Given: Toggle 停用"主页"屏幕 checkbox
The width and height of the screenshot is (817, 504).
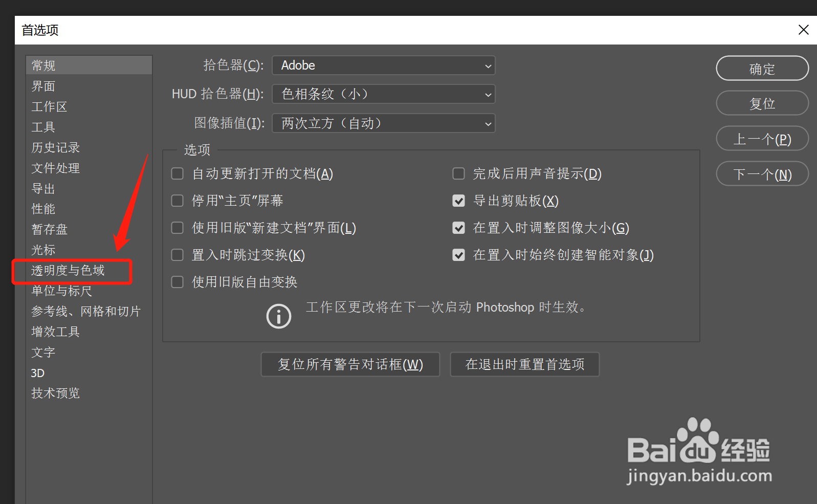Looking at the screenshot, I should [178, 201].
